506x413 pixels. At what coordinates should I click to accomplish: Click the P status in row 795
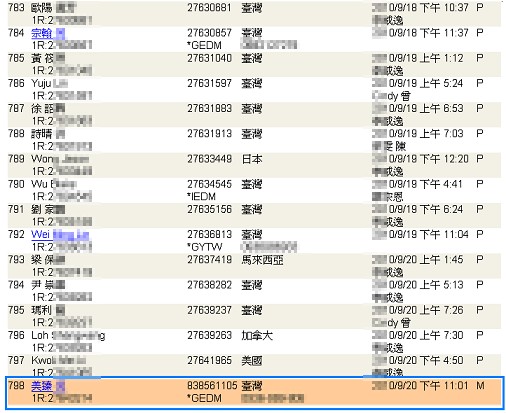pos(480,310)
